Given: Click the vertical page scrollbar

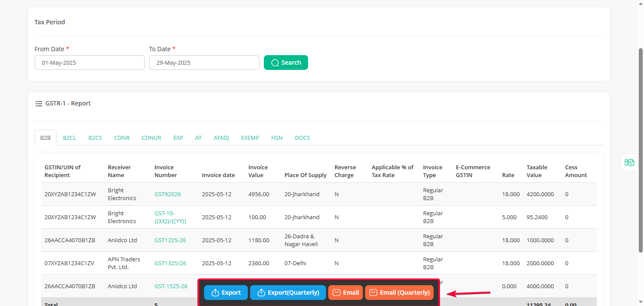Looking at the screenshot, I should tap(641, 150).
